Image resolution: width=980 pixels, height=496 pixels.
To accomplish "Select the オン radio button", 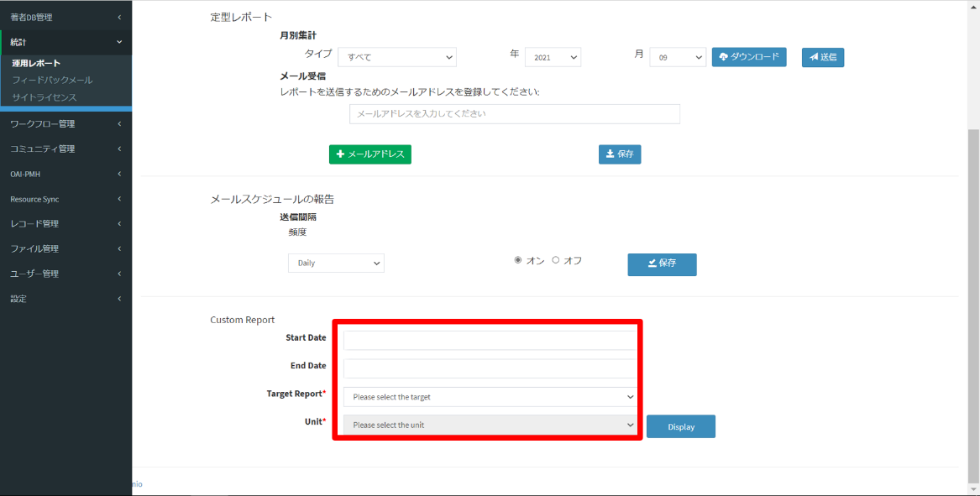I will 519,260.
